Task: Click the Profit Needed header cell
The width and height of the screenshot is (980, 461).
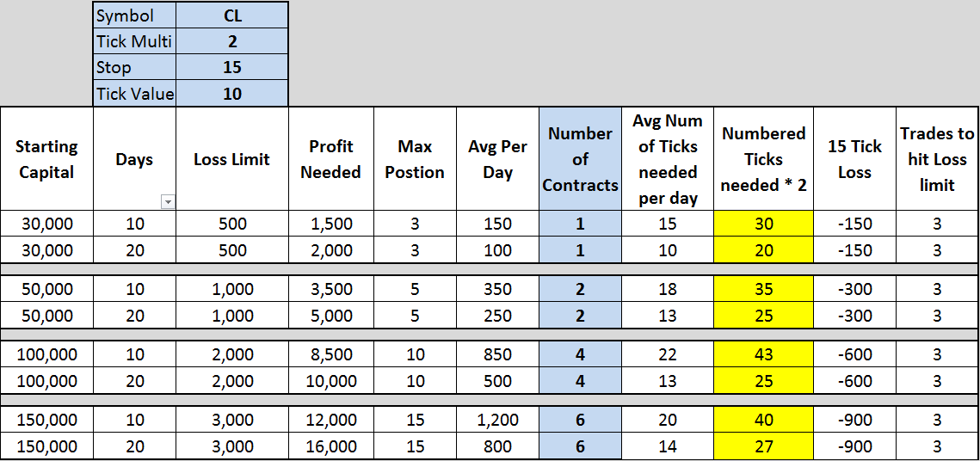Action: [x=331, y=158]
